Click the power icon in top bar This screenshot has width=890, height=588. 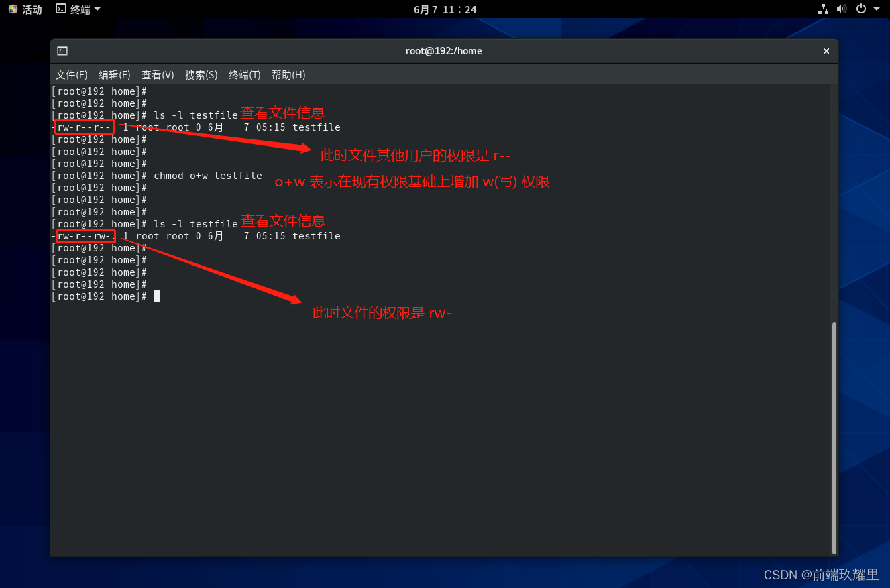pos(861,9)
